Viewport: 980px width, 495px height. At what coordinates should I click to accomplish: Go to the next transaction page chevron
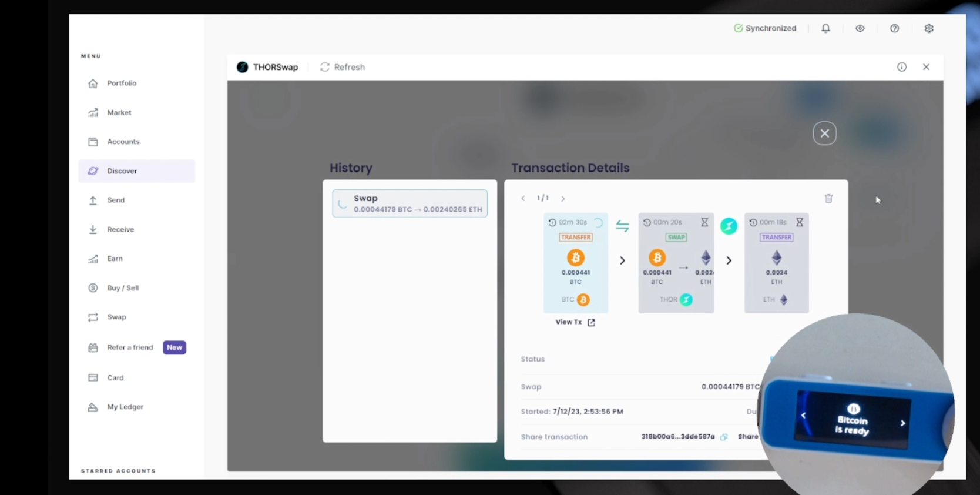[563, 199]
